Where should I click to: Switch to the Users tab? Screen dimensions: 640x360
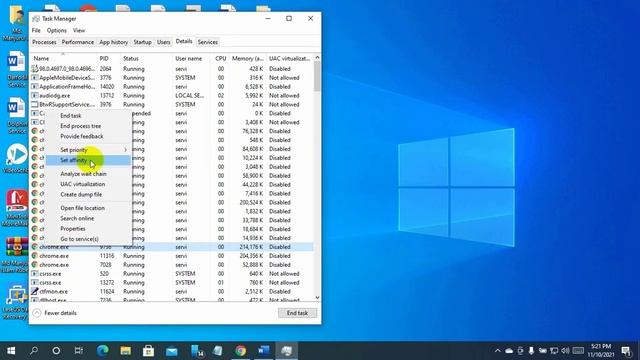click(164, 42)
